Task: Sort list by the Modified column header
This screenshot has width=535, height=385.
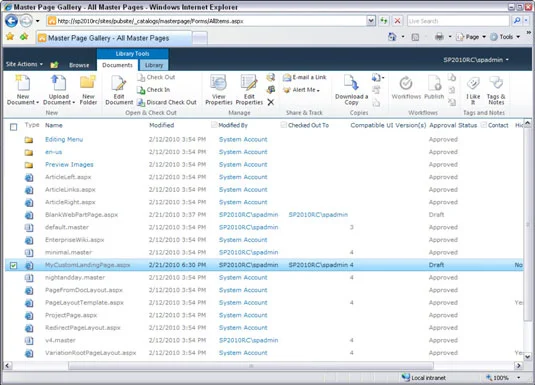Action: coord(161,125)
